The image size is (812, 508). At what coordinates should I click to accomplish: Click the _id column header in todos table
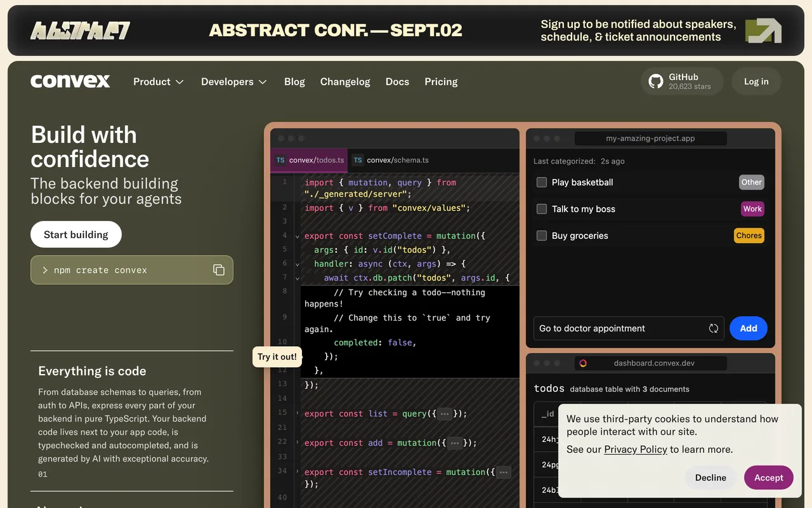coord(548,414)
